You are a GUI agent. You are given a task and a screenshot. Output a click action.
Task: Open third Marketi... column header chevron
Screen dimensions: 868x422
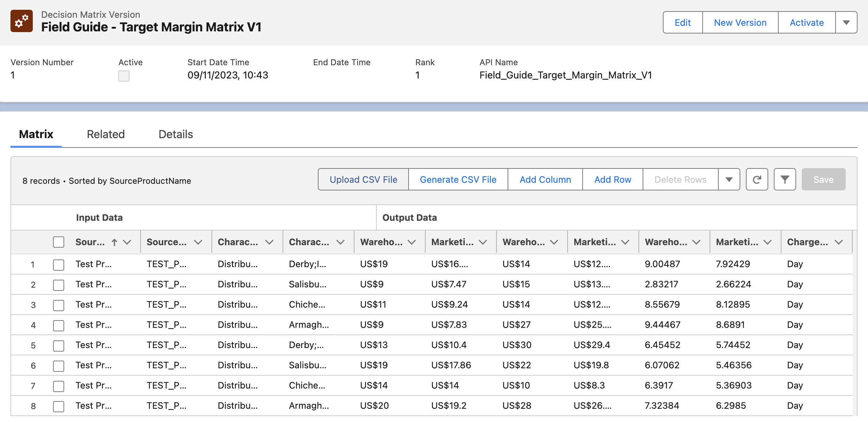pyautogui.click(x=768, y=242)
